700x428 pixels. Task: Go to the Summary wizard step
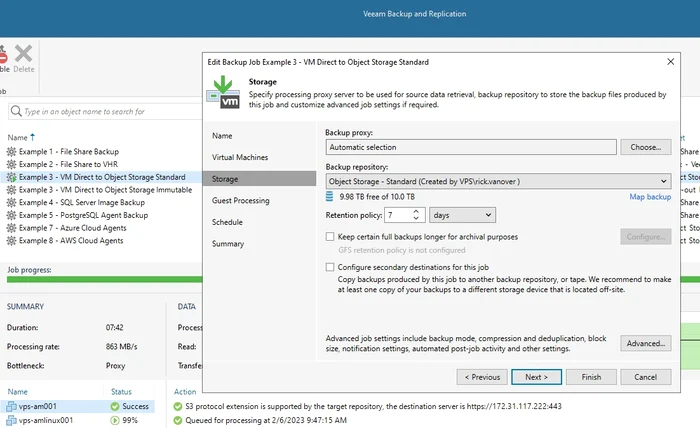228,244
